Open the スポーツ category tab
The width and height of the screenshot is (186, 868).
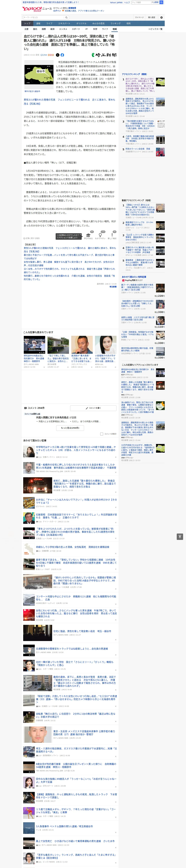tap(76, 29)
